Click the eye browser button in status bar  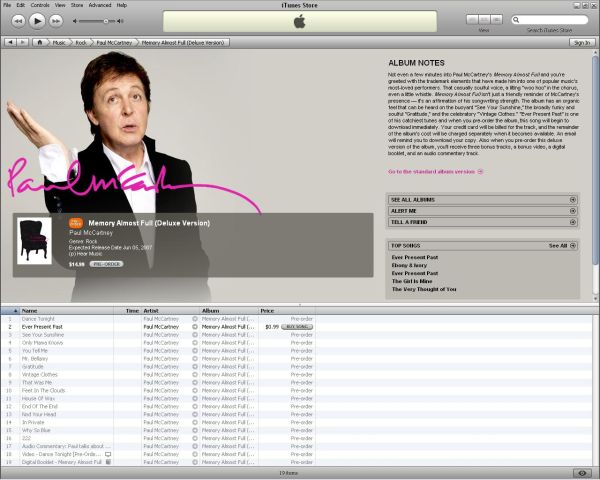(x=582, y=473)
